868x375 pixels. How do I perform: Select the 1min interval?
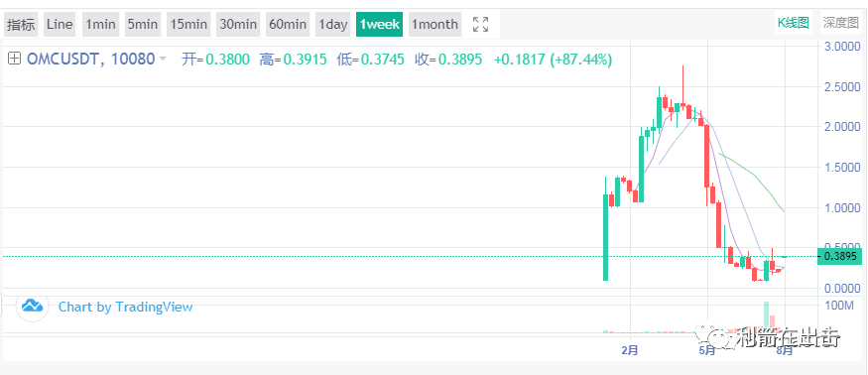(x=101, y=25)
